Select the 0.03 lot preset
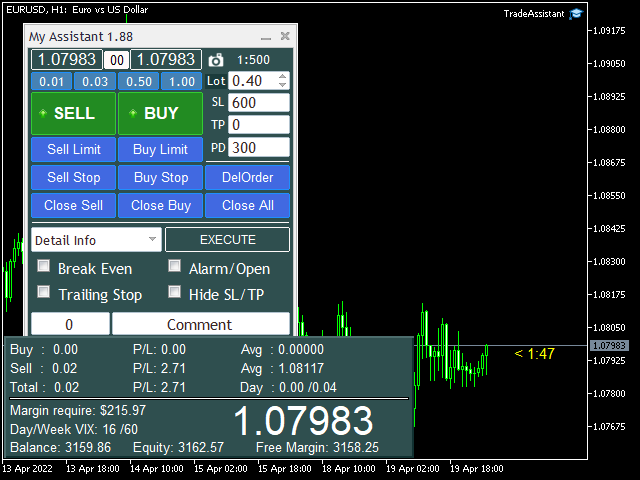Viewport: 640px width, 480px height. tap(95, 81)
